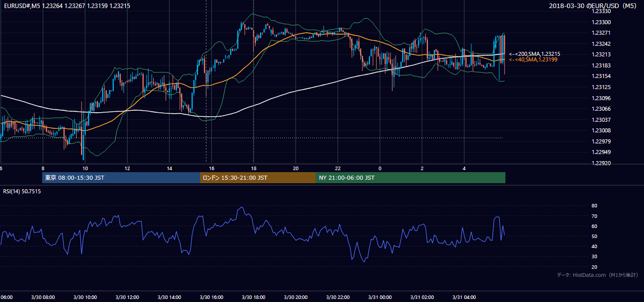Click price scale value 1.23066

click(x=601, y=109)
